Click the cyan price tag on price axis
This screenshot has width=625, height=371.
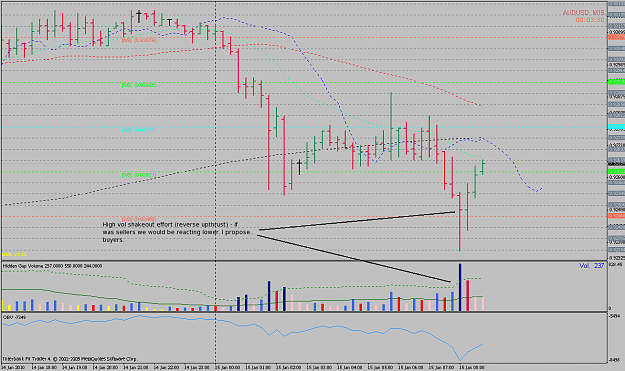click(616, 127)
